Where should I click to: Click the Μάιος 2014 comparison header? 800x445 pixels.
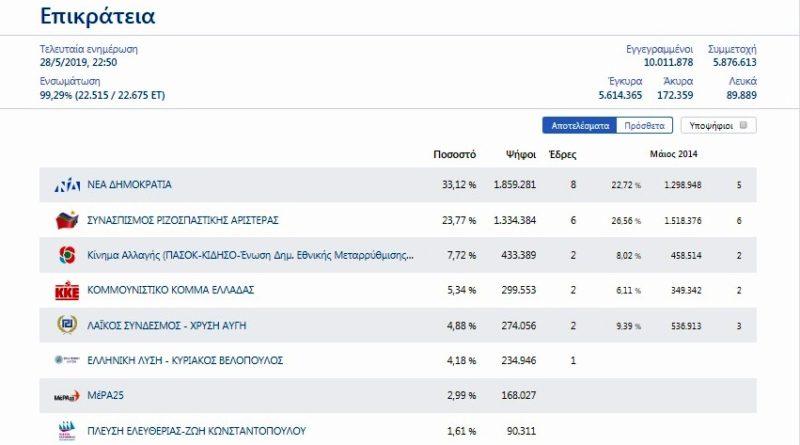tap(674, 154)
